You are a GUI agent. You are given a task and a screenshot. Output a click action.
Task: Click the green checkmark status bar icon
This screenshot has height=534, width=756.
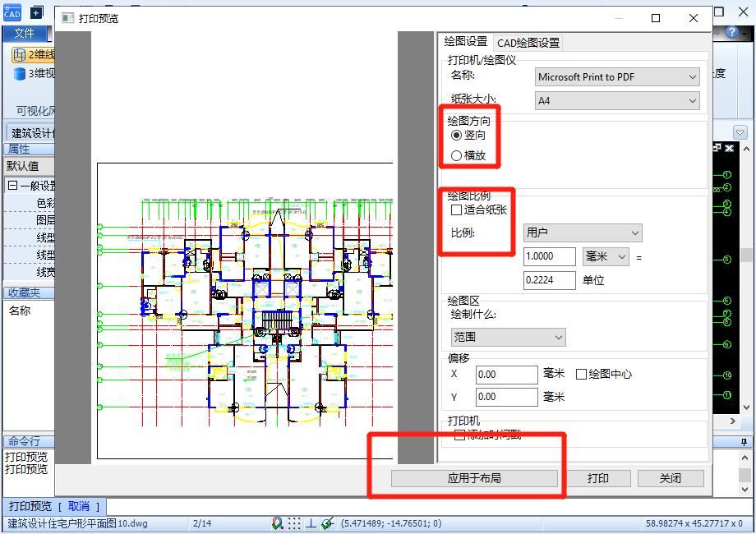[327, 522]
